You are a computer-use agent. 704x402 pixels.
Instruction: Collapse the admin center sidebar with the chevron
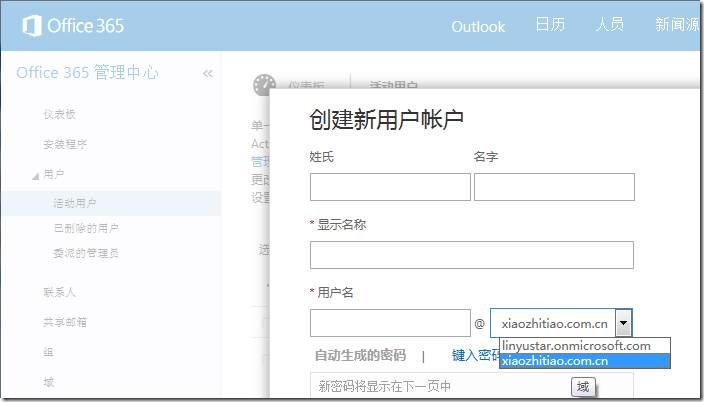click(x=207, y=73)
